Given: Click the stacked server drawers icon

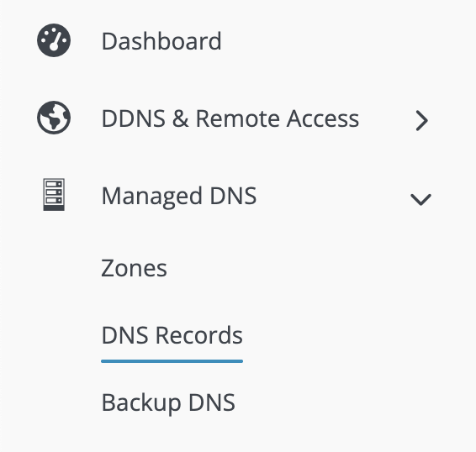Looking at the screenshot, I should (x=54, y=194).
